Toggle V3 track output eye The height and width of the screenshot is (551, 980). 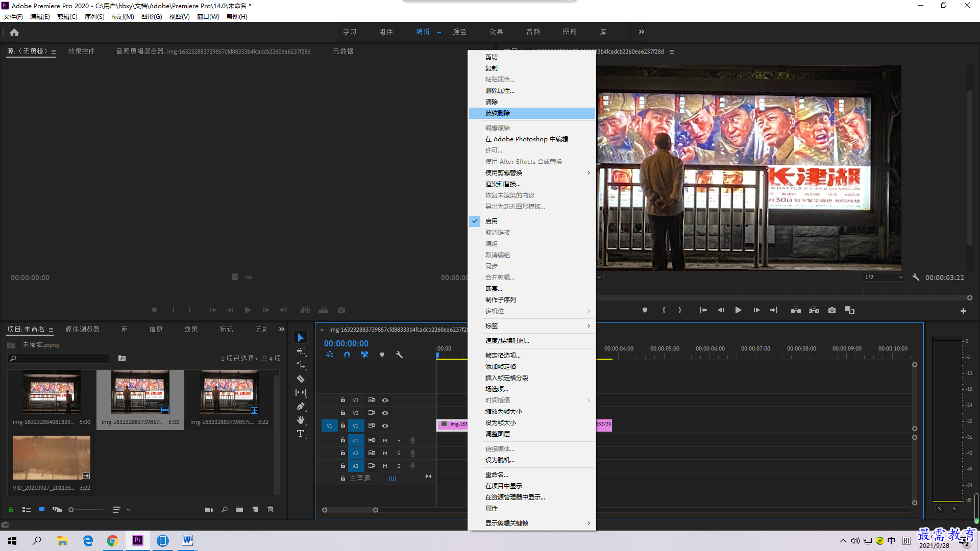(x=385, y=400)
